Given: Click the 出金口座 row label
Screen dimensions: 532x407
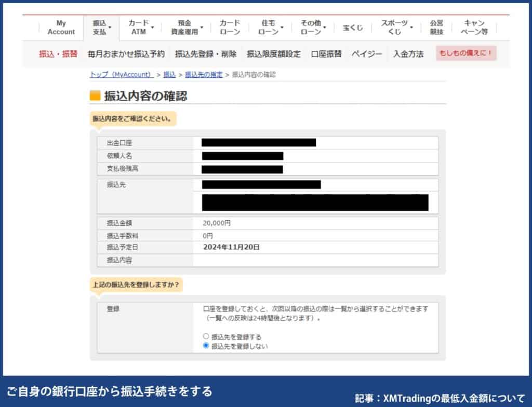Looking at the screenshot, I should point(119,143).
